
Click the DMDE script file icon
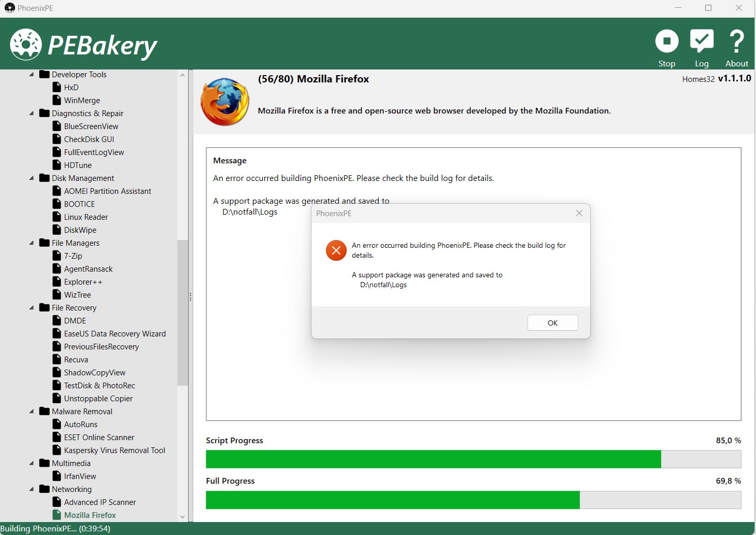click(57, 320)
